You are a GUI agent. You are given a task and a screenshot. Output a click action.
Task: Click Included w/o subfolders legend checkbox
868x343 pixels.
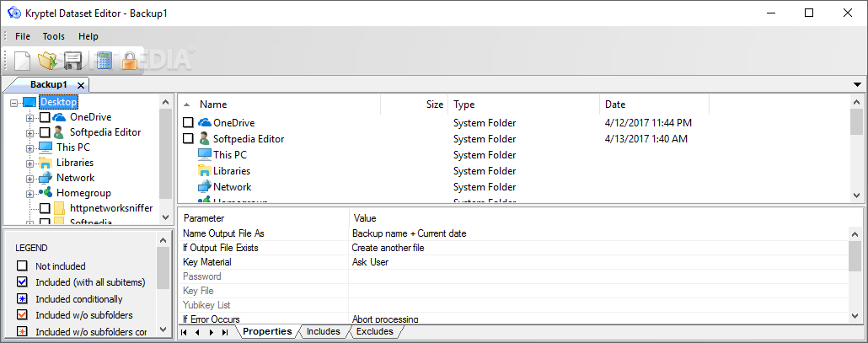coord(22,315)
